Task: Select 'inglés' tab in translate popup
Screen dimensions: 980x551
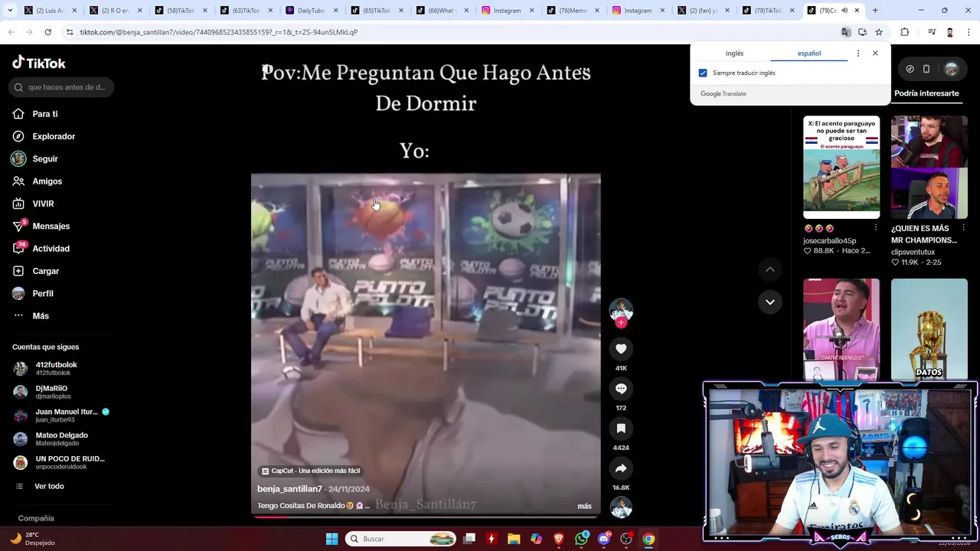Action: pyautogui.click(x=734, y=54)
